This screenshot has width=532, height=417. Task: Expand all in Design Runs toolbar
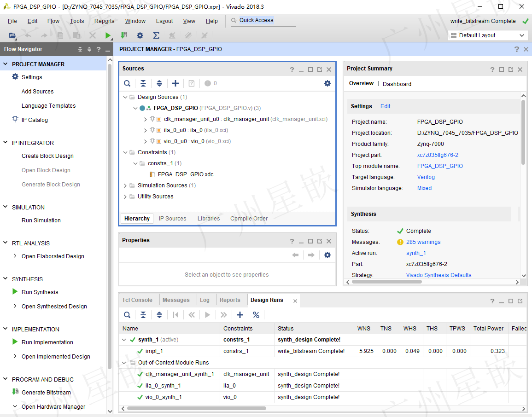[x=159, y=315]
